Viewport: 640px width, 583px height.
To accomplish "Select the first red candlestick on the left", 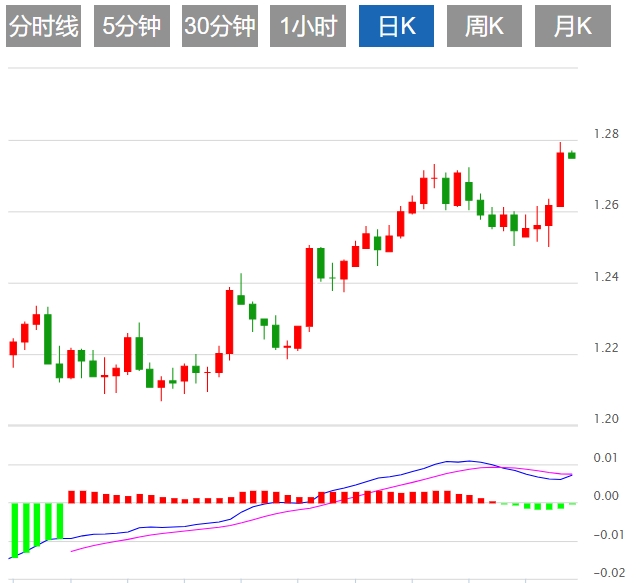I will [x=13, y=352].
